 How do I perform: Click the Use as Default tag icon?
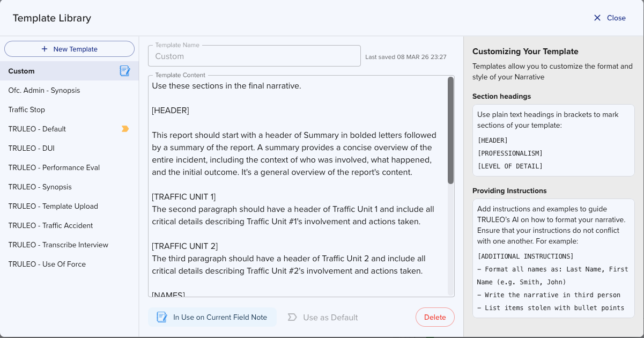pos(292,317)
